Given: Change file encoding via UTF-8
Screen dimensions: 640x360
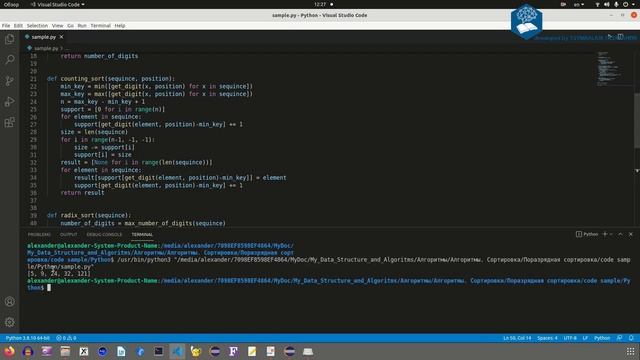Looking at the screenshot, I should pyautogui.click(x=570, y=338).
